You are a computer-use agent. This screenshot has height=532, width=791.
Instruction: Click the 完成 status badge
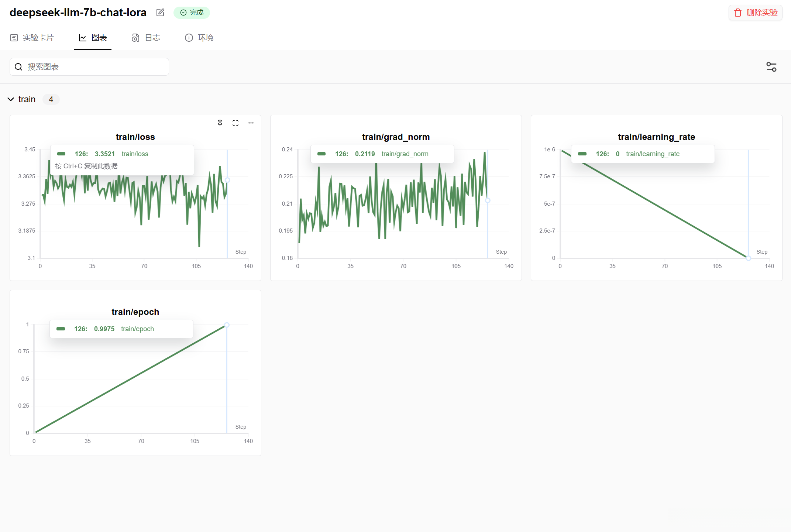tap(192, 13)
